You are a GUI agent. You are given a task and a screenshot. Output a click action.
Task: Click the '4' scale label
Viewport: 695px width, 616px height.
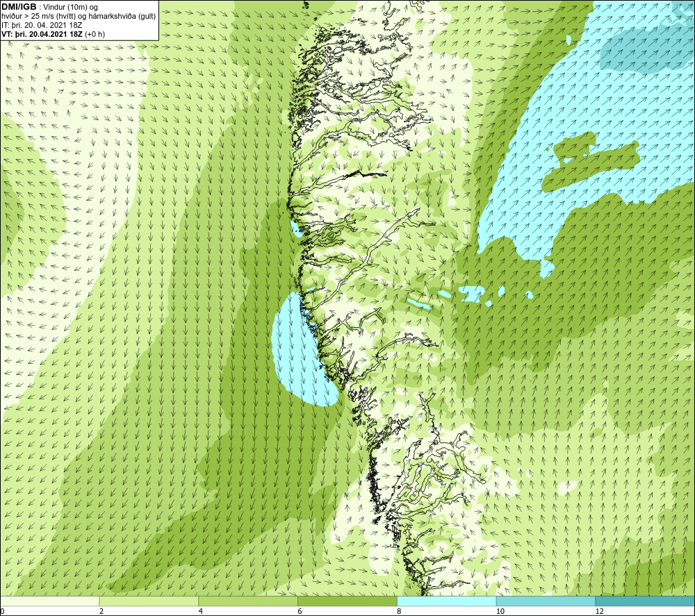201,612
